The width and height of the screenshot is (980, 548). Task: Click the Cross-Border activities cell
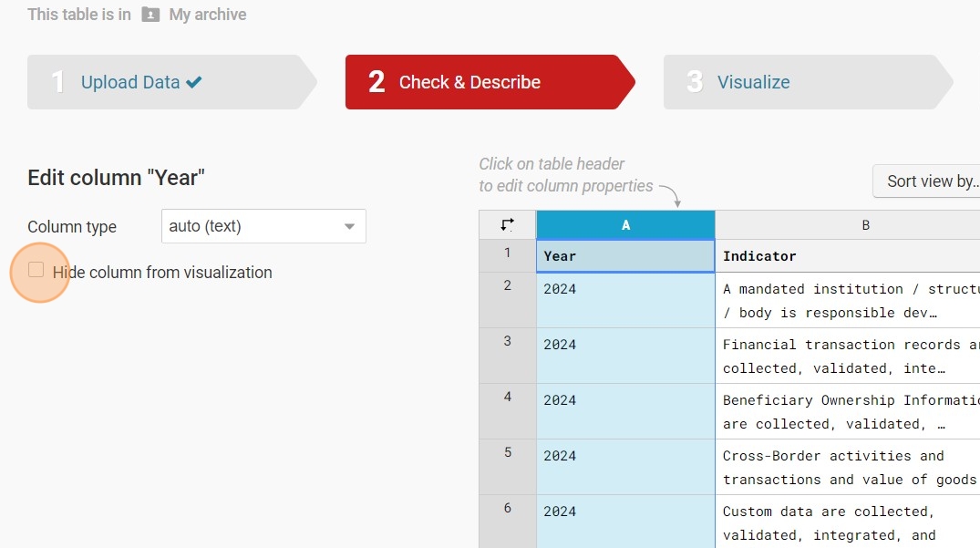pos(848,467)
